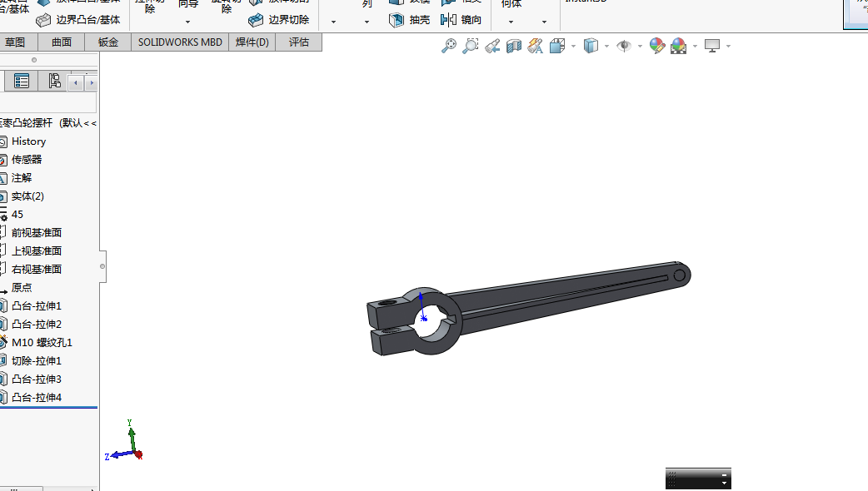This screenshot has height=491, width=868.
Task: Select feature 凸台-拉伸4
Action: click(37, 397)
